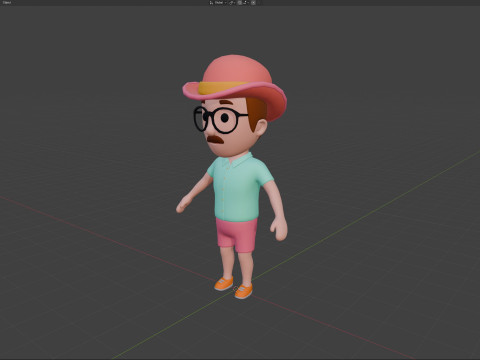Toggle proportional editing icon

pyautogui.click(x=253, y=2)
